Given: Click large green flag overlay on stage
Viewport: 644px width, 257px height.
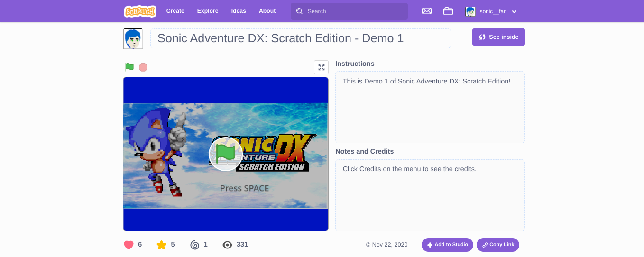Looking at the screenshot, I should (x=226, y=154).
